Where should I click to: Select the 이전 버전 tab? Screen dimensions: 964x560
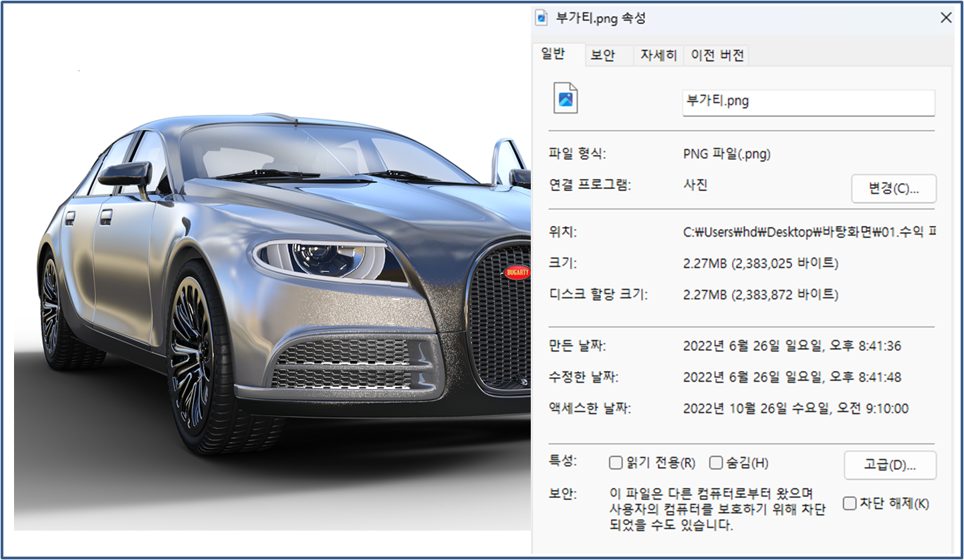pyautogui.click(x=717, y=55)
